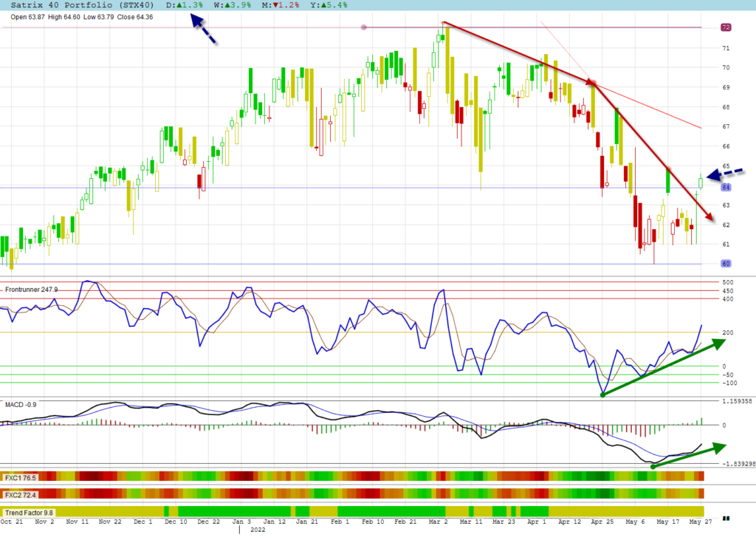Image resolution: width=756 pixels, height=543 pixels.
Task: Click the 400 level on Frontrunner axis
Action: tap(728, 299)
